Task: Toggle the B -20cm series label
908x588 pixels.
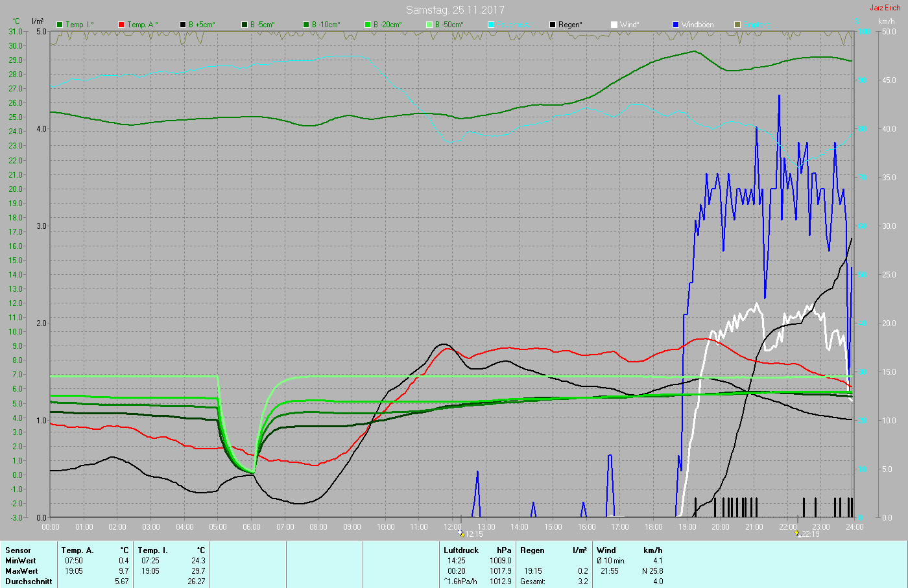Action: click(x=387, y=25)
